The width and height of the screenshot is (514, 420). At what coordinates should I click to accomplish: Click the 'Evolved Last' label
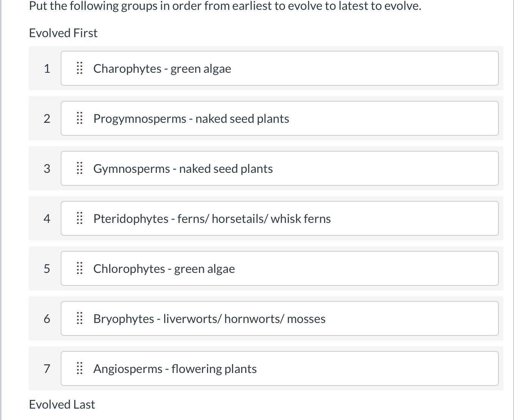(x=62, y=404)
